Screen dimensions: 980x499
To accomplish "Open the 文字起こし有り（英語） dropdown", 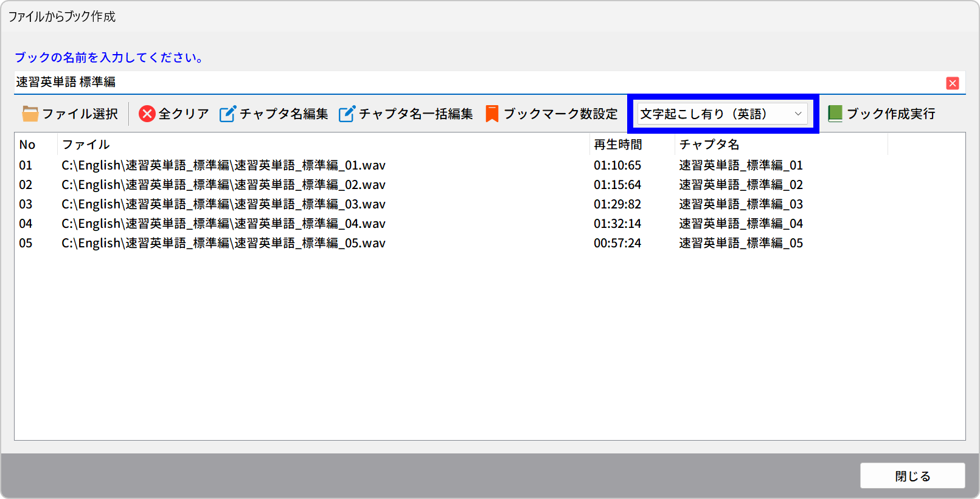I will click(x=723, y=114).
